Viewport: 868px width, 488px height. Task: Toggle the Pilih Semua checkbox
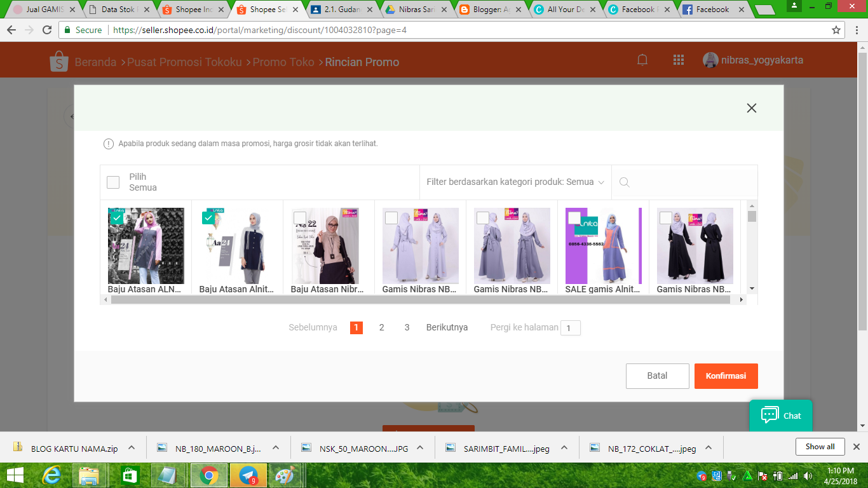tap(112, 182)
